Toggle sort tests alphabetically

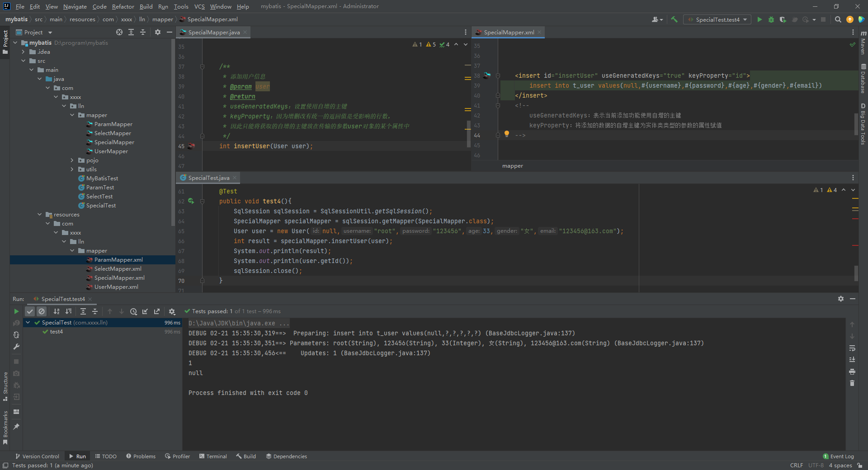coord(57,311)
